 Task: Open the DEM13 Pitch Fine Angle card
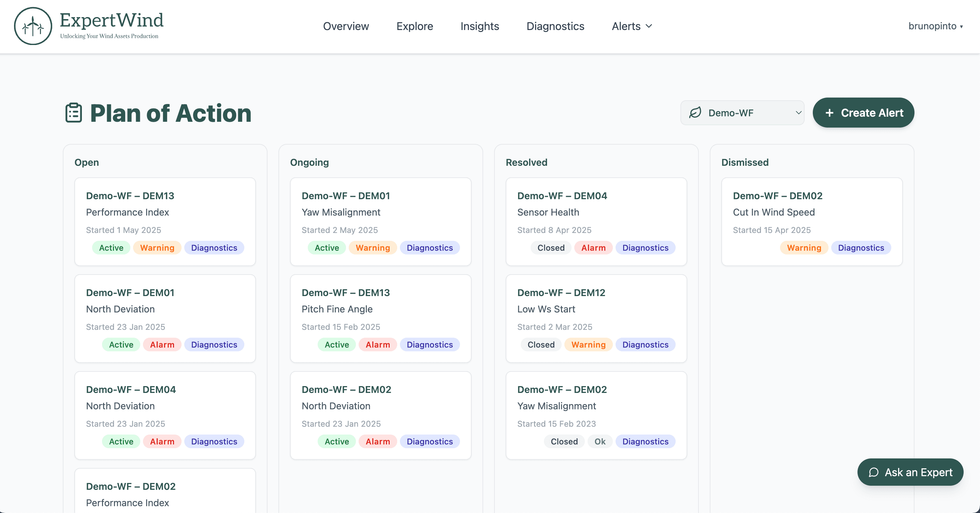[x=380, y=309]
